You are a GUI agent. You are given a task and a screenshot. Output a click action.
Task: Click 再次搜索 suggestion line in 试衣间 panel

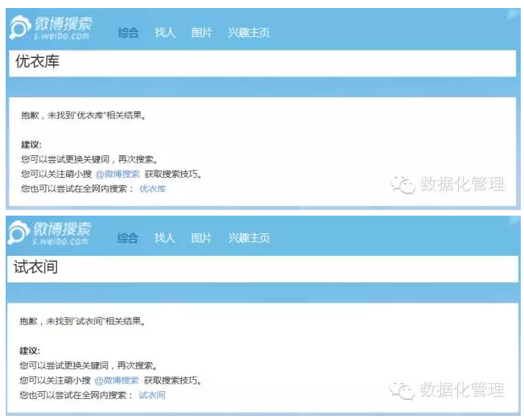pos(88,365)
